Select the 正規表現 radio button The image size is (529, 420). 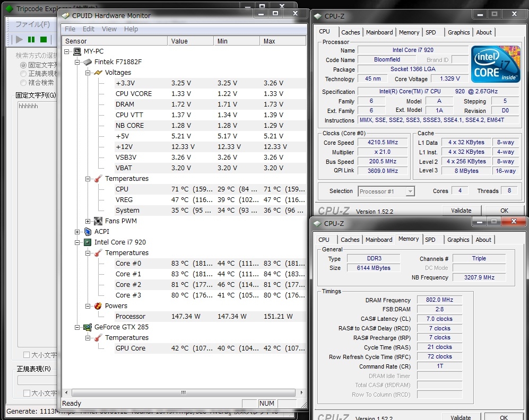[23, 74]
